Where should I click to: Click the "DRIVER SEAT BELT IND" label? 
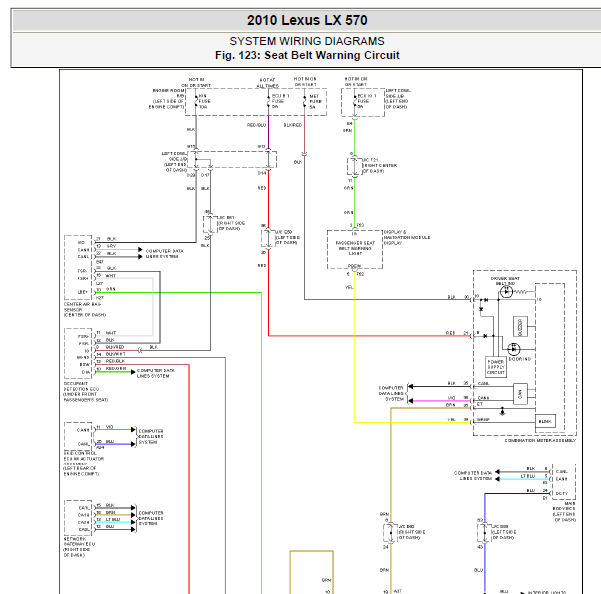pos(505,281)
